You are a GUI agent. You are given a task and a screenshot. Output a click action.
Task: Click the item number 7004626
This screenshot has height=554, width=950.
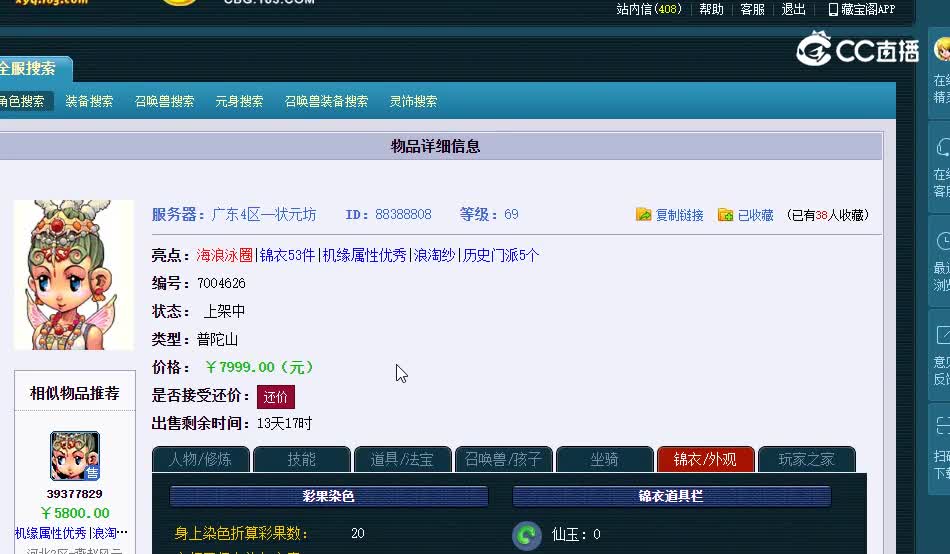221,283
